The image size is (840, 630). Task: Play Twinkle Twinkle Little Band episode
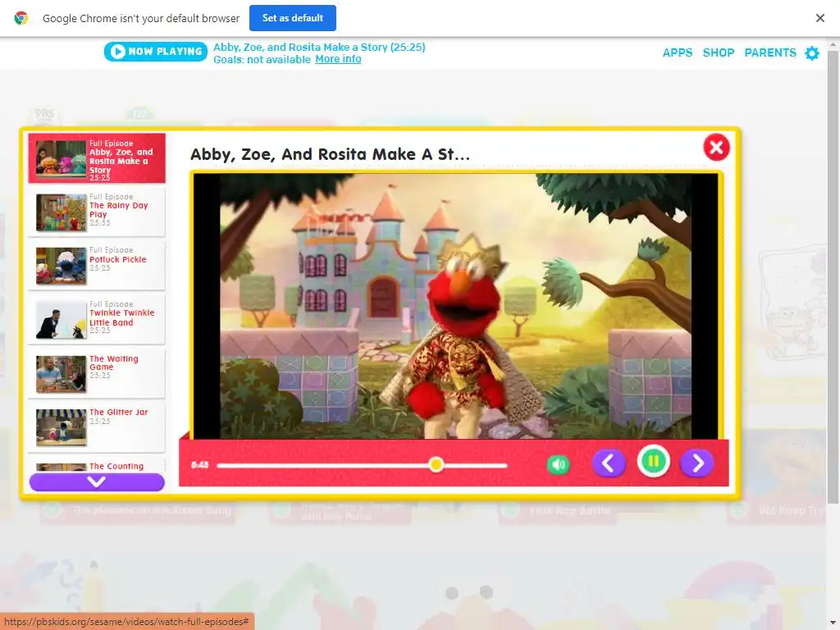point(97,319)
